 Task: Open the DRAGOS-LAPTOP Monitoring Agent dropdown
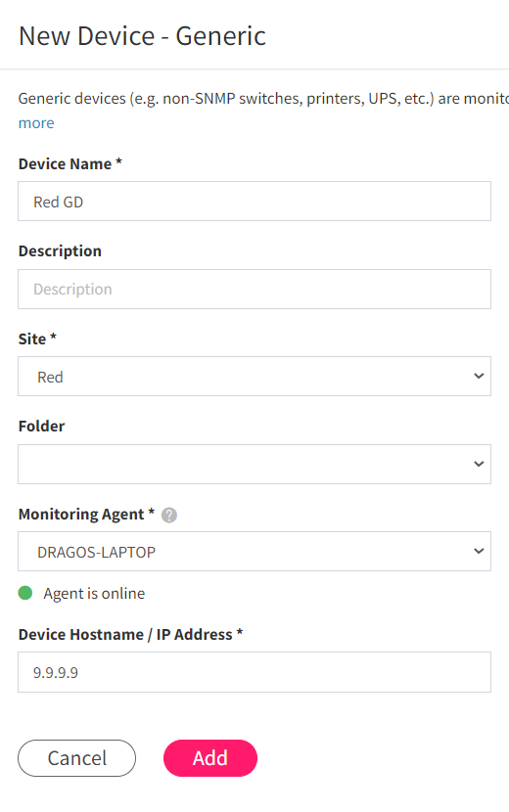pyautogui.click(x=254, y=552)
